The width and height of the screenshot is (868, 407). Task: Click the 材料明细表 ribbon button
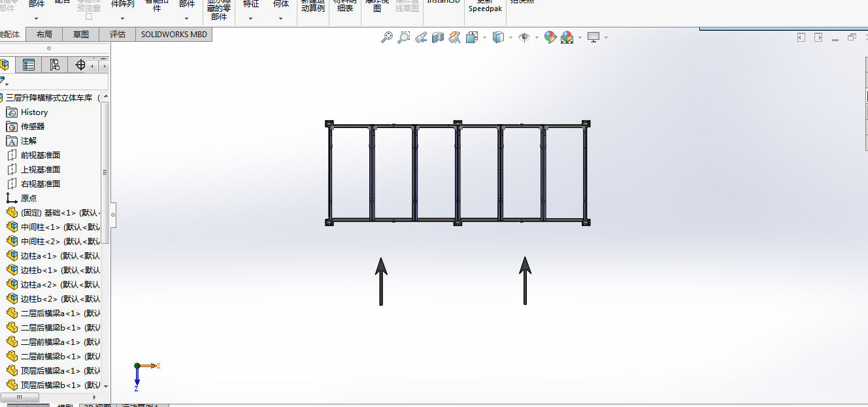tap(344, 7)
